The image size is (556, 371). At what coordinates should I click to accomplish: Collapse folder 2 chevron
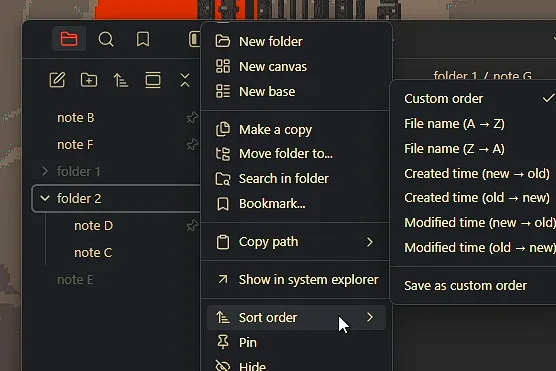pos(45,198)
